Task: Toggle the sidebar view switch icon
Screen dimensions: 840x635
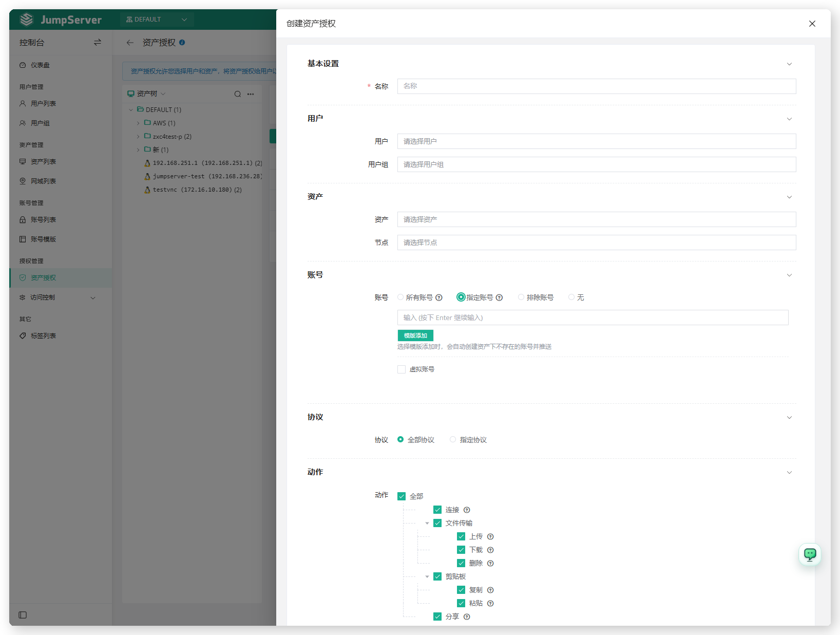Action: click(98, 42)
